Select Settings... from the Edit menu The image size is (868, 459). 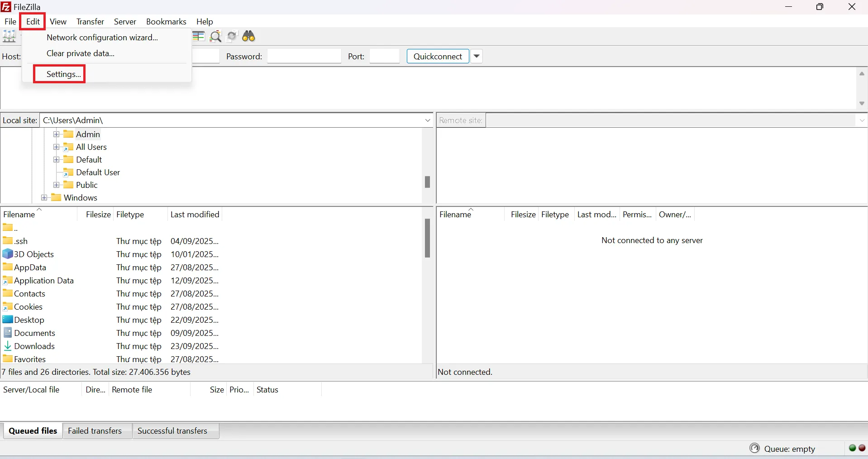coord(63,74)
